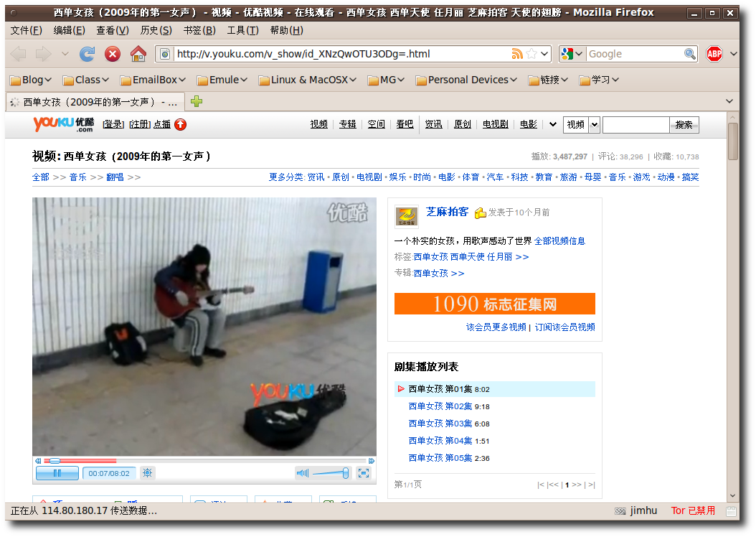Click the video volume slider

330,473
